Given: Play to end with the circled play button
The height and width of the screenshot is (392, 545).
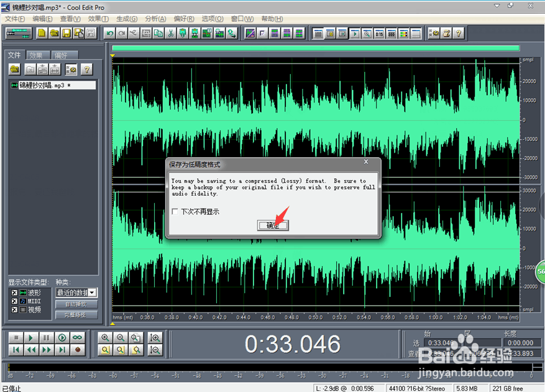Looking at the screenshot, I should pyautogui.click(x=62, y=337).
